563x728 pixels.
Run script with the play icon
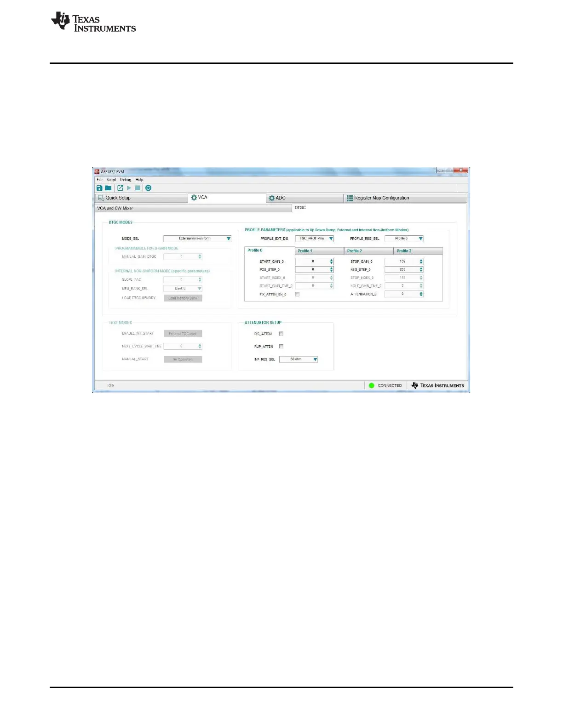pyautogui.click(x=129, y=188)
